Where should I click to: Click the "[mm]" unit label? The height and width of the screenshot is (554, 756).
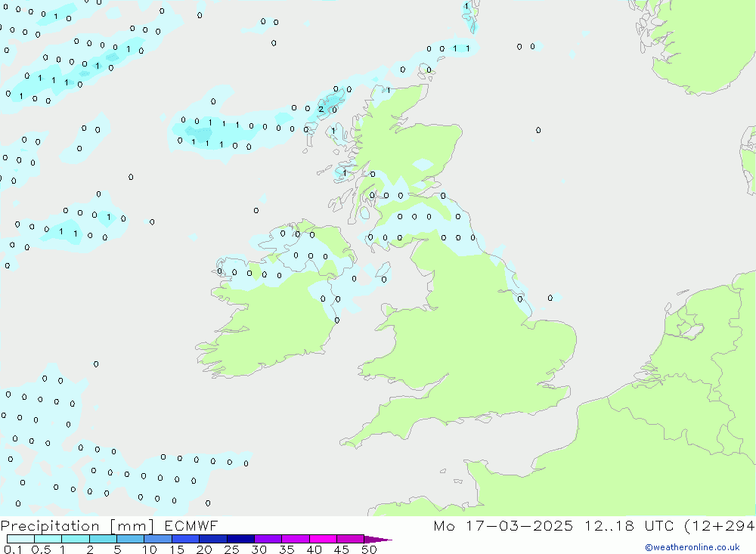click(132, 526)
